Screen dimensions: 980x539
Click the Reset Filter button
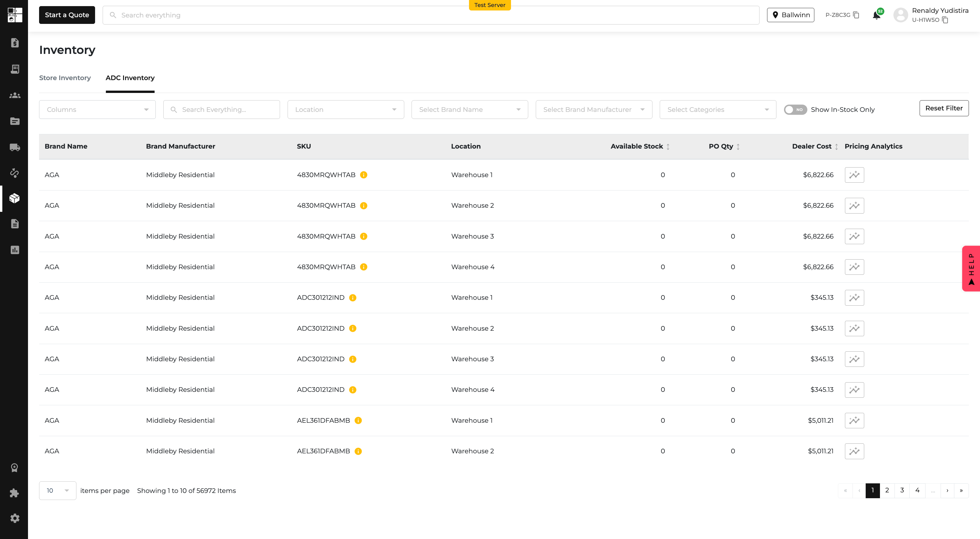[944, 108]
